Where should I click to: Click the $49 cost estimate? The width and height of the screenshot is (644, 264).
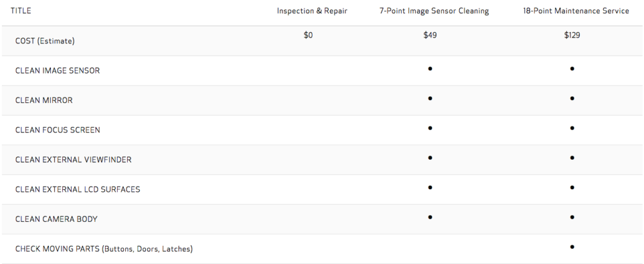pyautogui.click(x=430, y=35)
